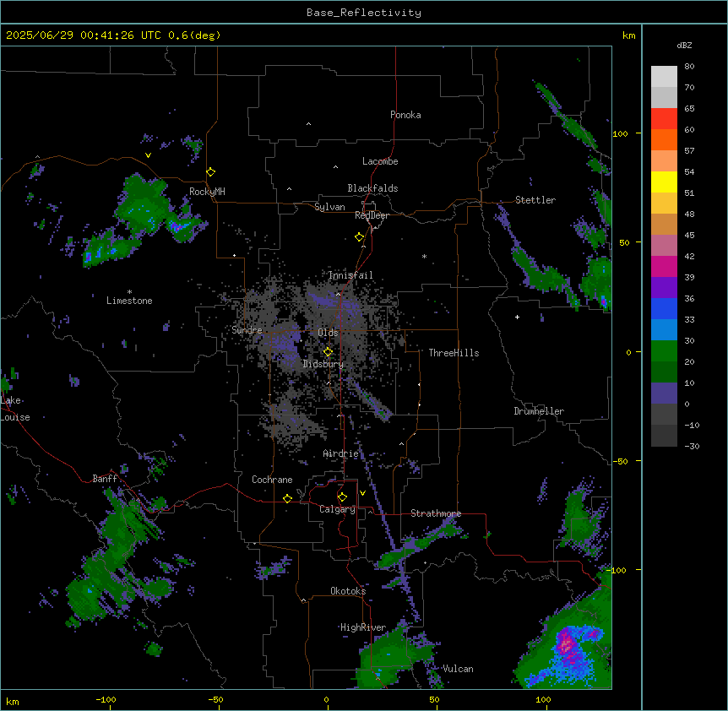Select the yellow diamond marker below Cochrane

click(x=287, y=498)
